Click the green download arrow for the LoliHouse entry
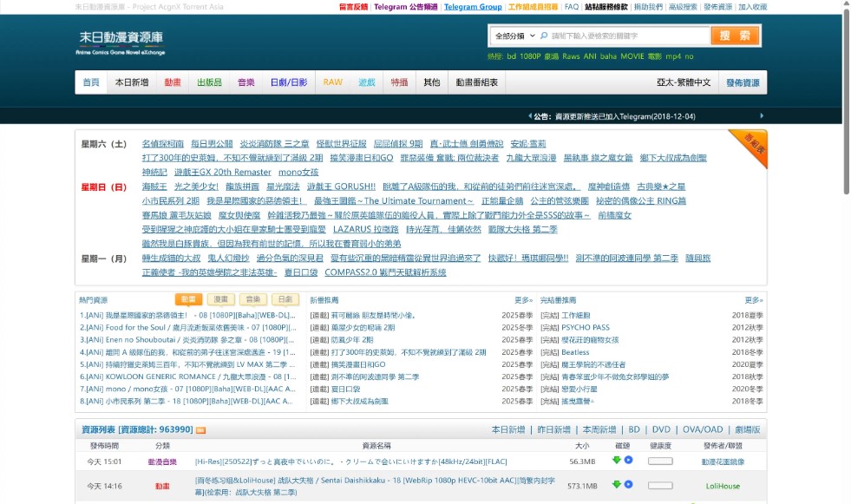Viewport: 851px width, 504px height. coord(617,484)
